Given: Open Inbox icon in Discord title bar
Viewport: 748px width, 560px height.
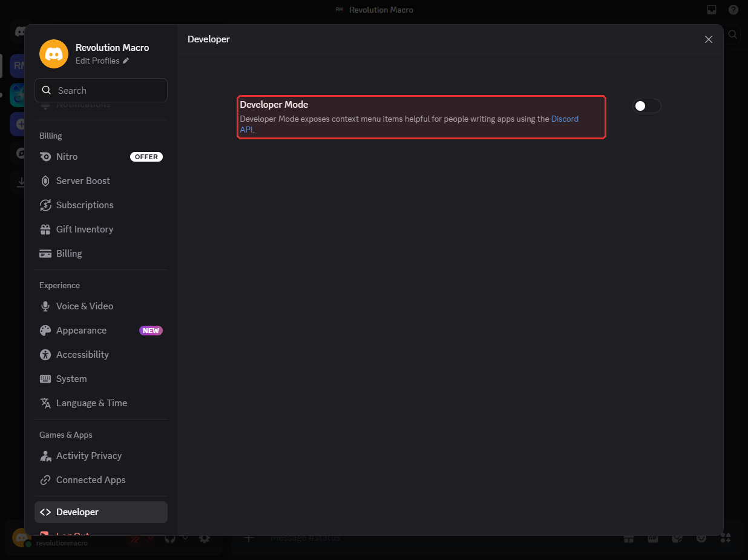Looking at the screenshot, I should [712, 10].
